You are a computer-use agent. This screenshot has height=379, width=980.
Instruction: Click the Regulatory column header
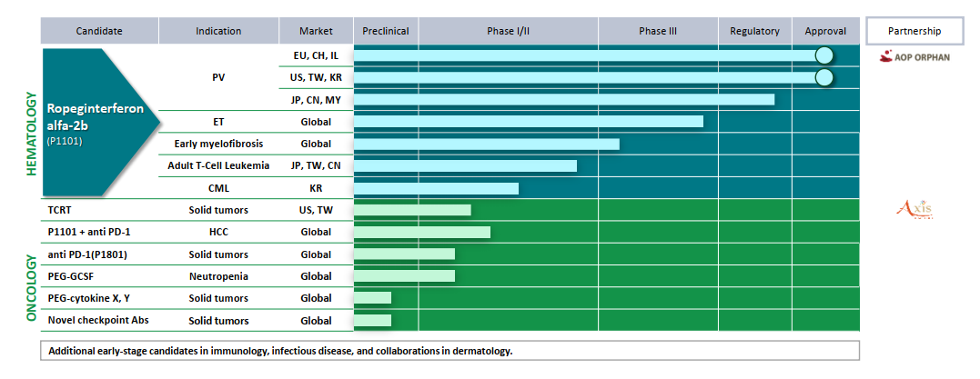tap(754, 31)
